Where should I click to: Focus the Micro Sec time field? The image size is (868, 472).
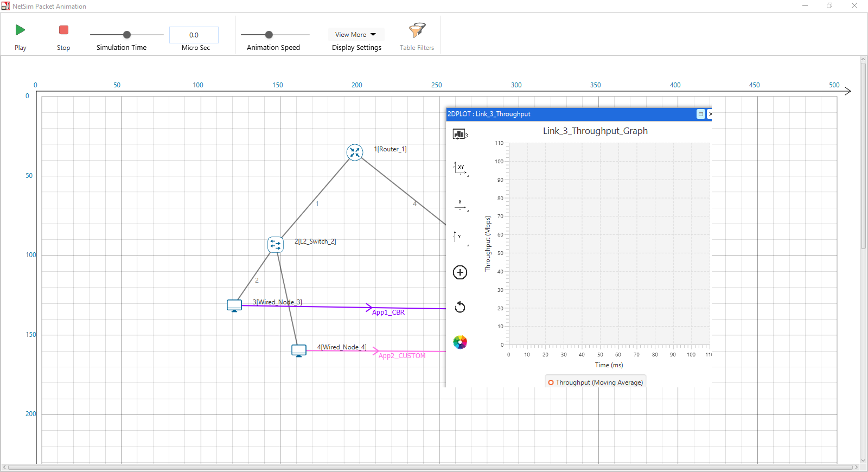194,35
